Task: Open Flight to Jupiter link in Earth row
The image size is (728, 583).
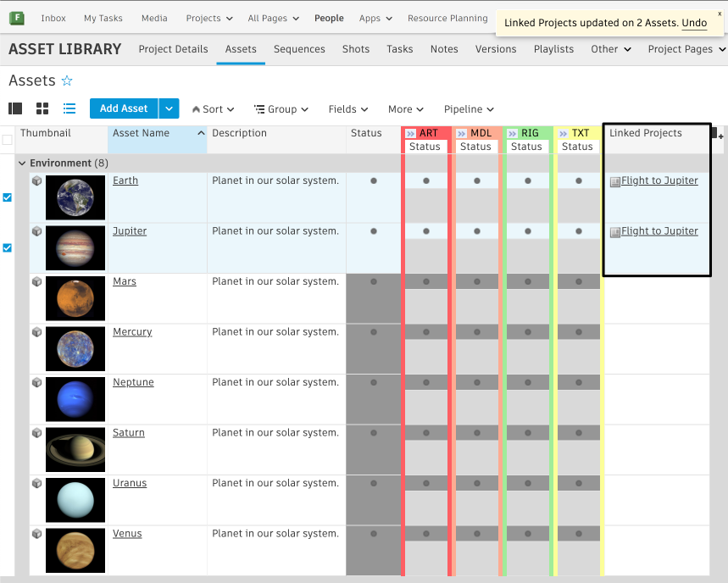Action: coord(659,180)
